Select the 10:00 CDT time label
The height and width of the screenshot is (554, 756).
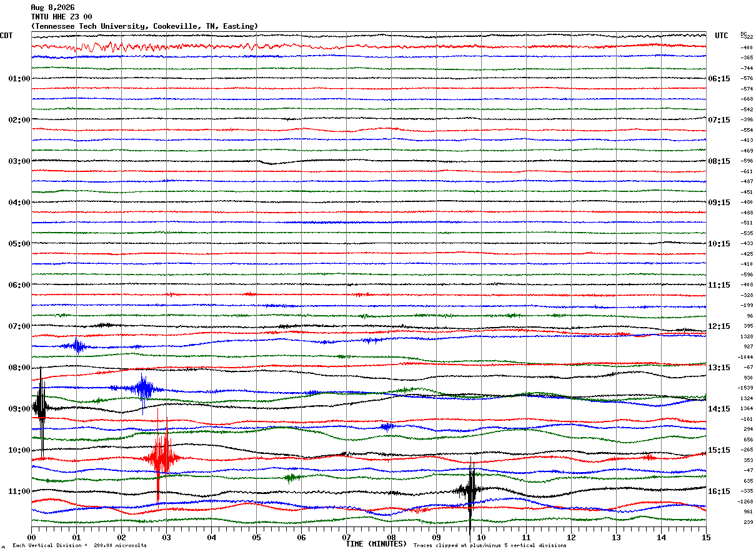click(x=19, y=450)
